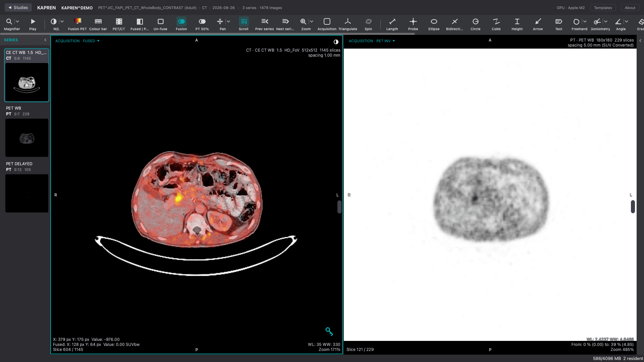644x362 pixels.
Task: Select the Circle ROI tool
Action: pyautogui.click(x=475, y=24)
